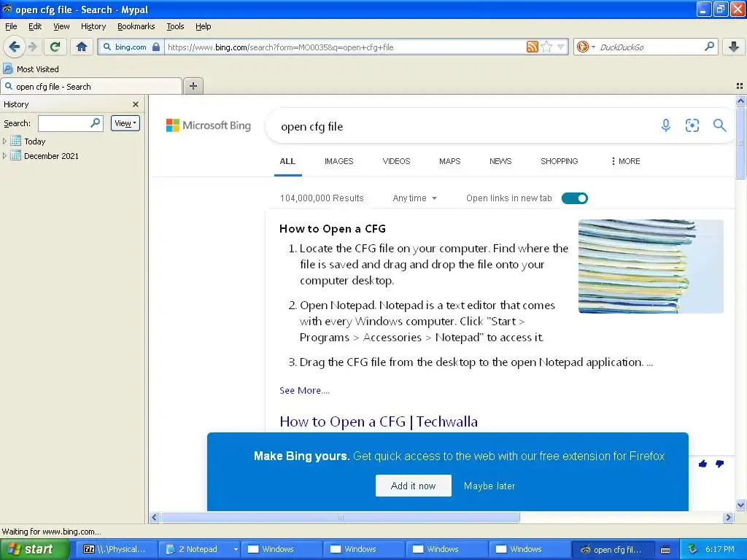The width and height of the screenshot is (747, 560).
Task: Open the Any time filter dropdown
Action: coord(414,198)
